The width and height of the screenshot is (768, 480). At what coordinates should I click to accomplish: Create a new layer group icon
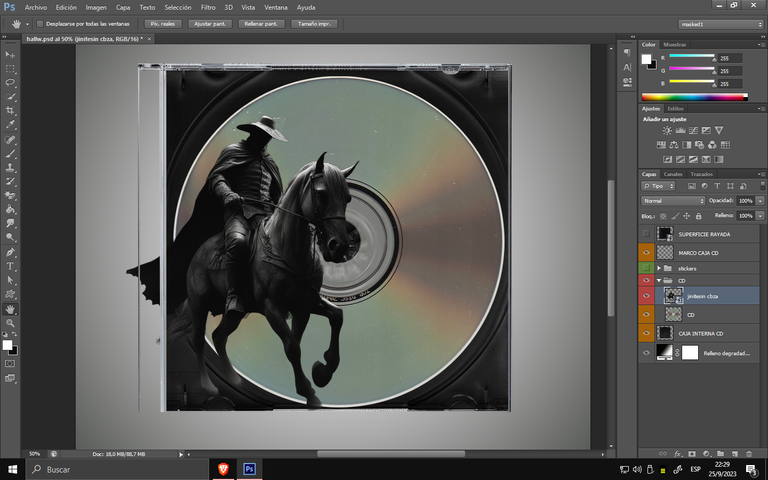tap(720, 454)
